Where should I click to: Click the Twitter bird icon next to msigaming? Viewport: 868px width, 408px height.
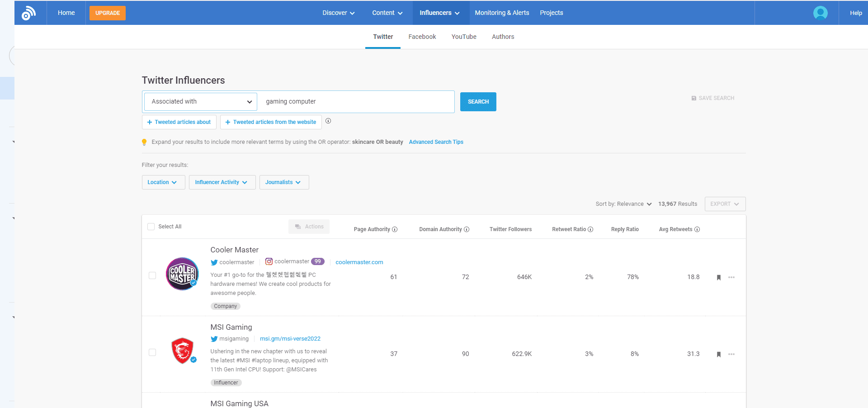click(214, 339)
